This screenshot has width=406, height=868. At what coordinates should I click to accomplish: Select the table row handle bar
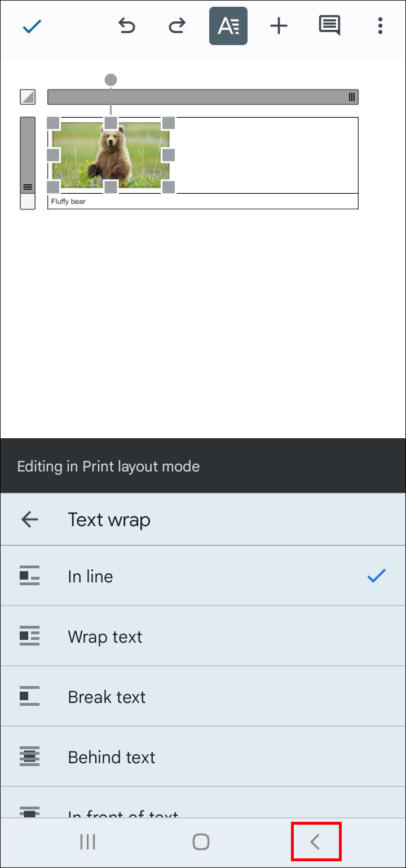pos(28,155)
